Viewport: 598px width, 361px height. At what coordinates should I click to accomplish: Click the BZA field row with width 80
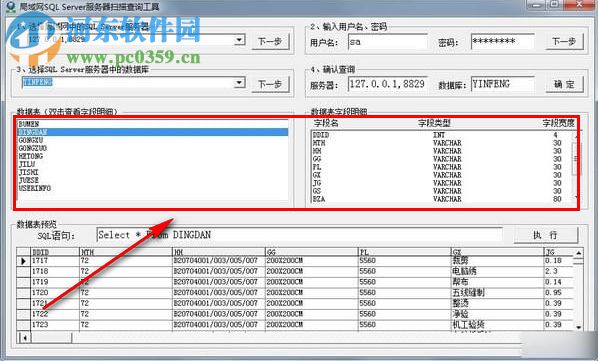coord(442,199)
